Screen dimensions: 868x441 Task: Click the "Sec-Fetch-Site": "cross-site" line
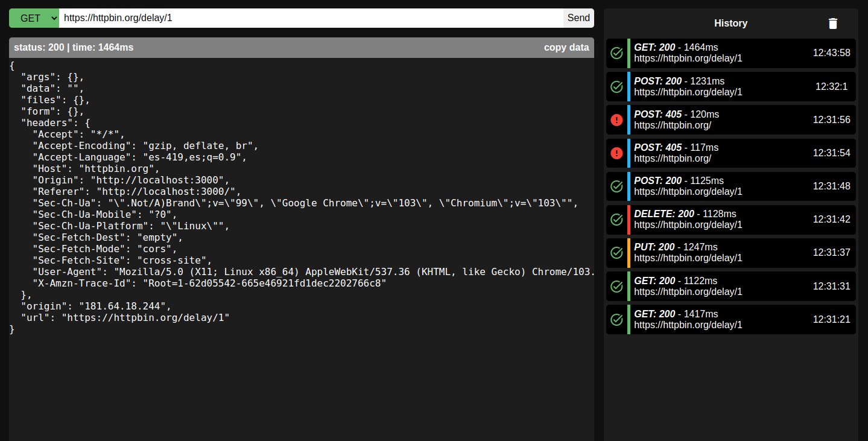tap(122, 261)
